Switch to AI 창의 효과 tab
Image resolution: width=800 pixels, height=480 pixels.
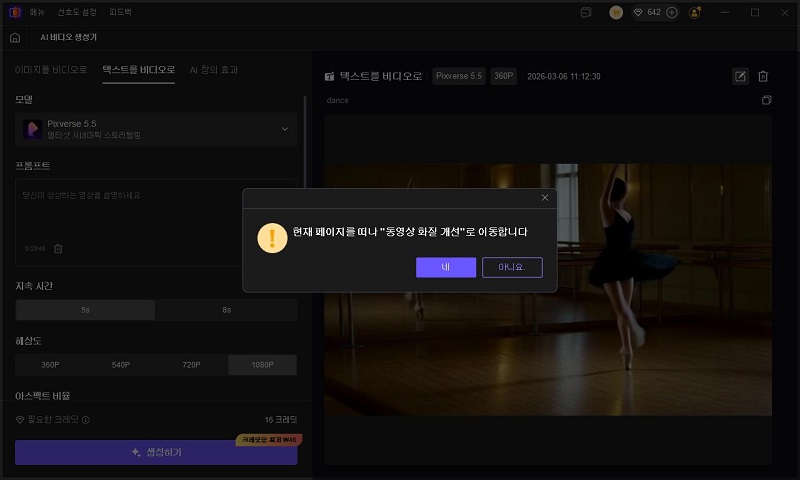[x=214, y=69]
